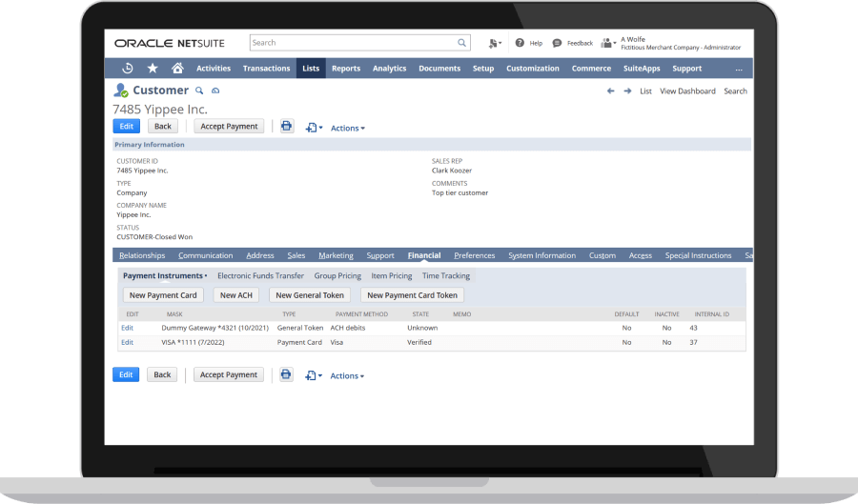
Task: Open the bottom New record dropdown icon
Action: point(314,375)
